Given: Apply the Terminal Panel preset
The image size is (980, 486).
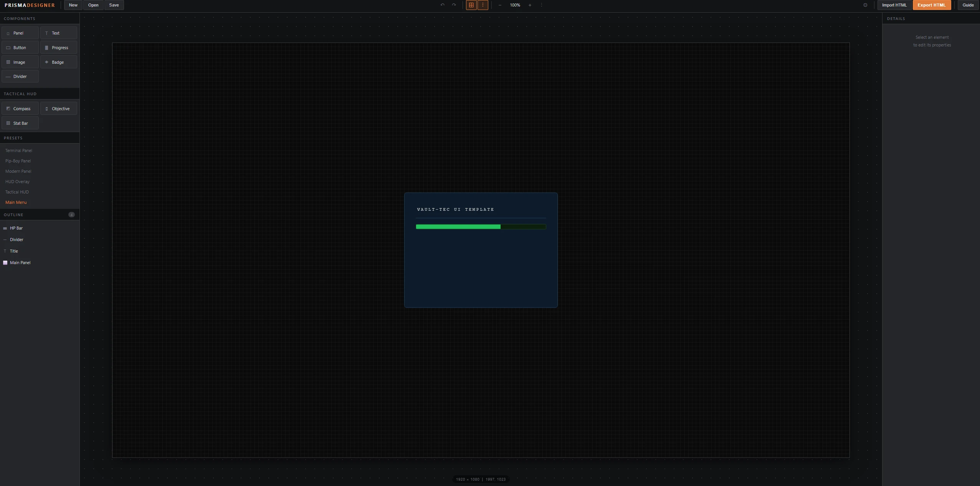Looking at the screenshot, I should pyautogui.click(x=19, y=150).
